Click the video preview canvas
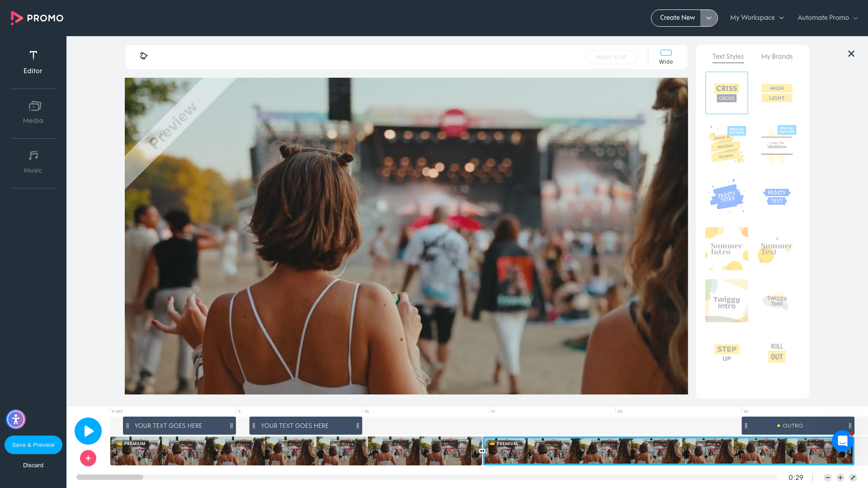 406,236
